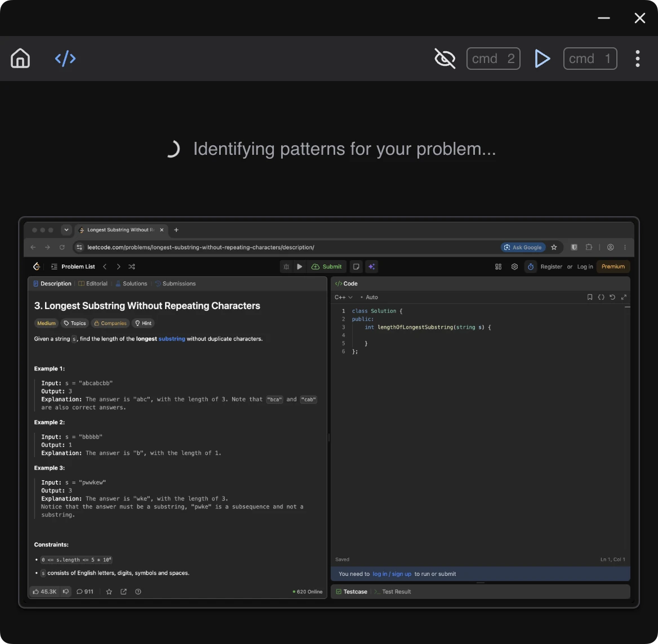Click the Register link

(552, 267)
